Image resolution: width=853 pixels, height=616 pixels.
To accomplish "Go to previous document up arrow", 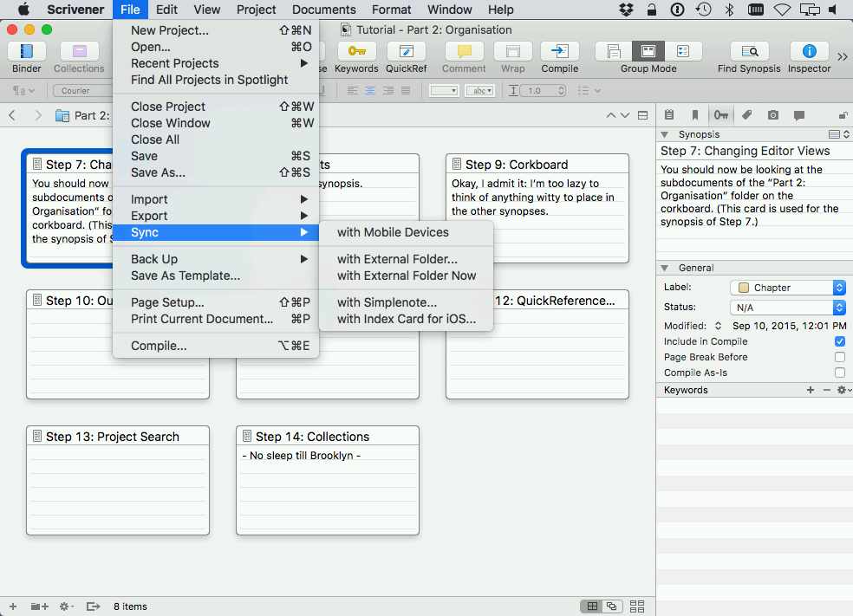I will 611,115.
